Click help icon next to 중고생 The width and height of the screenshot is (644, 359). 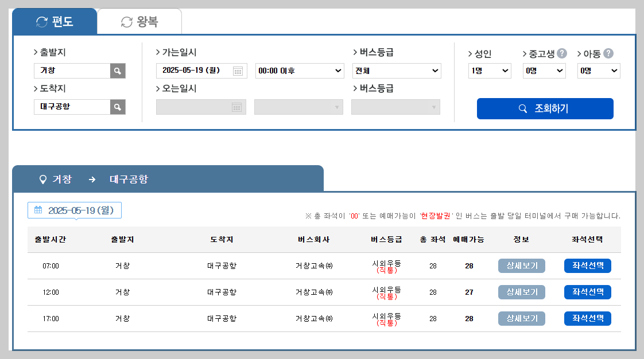(562, 53)
